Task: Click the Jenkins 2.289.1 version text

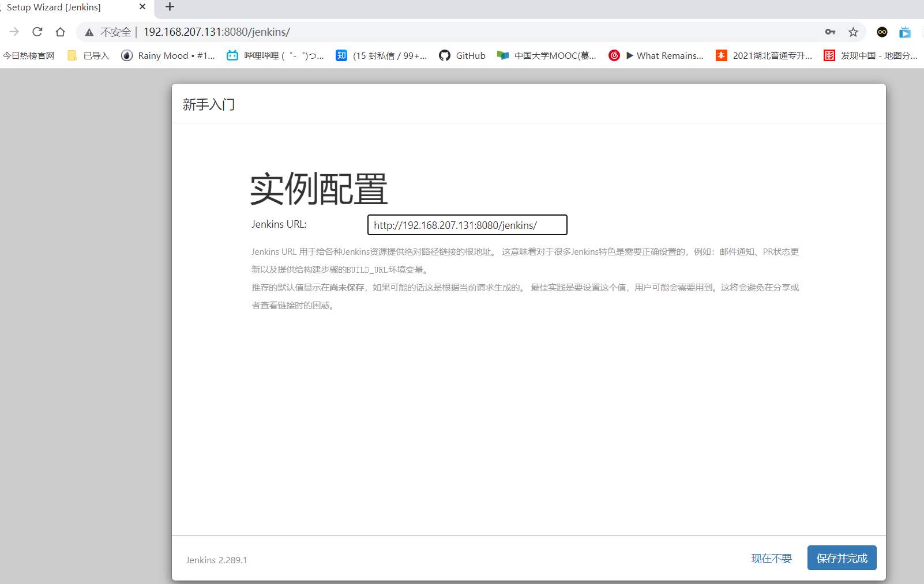Action: (x=216, y=560)
